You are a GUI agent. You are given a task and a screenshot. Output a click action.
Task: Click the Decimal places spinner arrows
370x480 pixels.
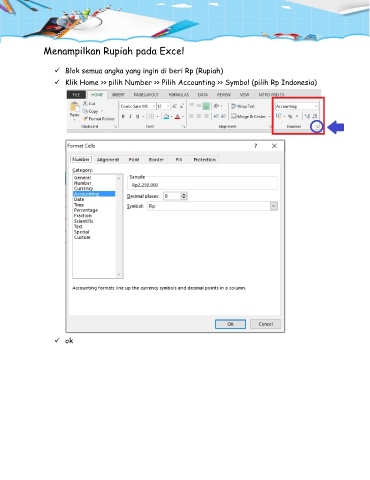pos(184,196)
